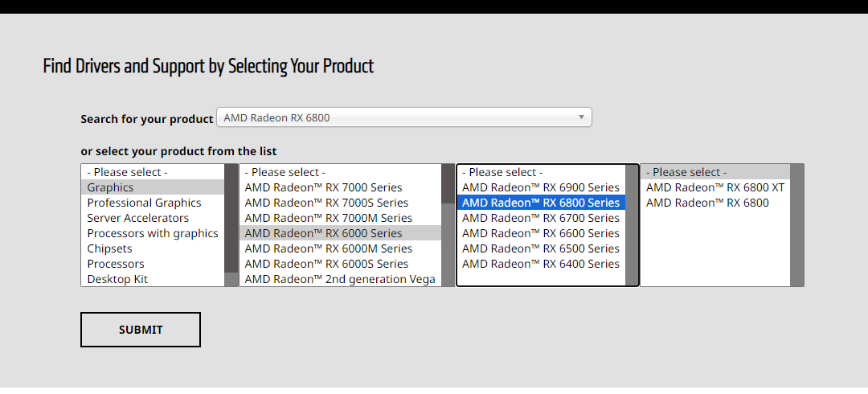Viewport: 868px width, 394px height.
Task: Pick AMD Radeon 2nd generation Vega
Action: (339, 279)
